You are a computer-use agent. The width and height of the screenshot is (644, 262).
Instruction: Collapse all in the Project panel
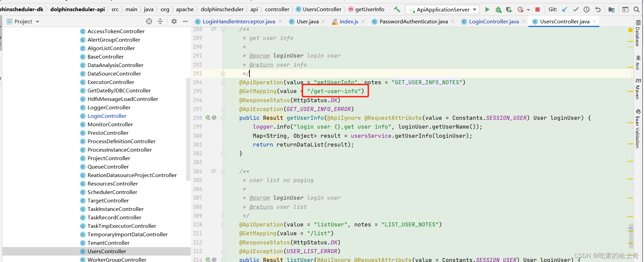(x=160, y=21)
